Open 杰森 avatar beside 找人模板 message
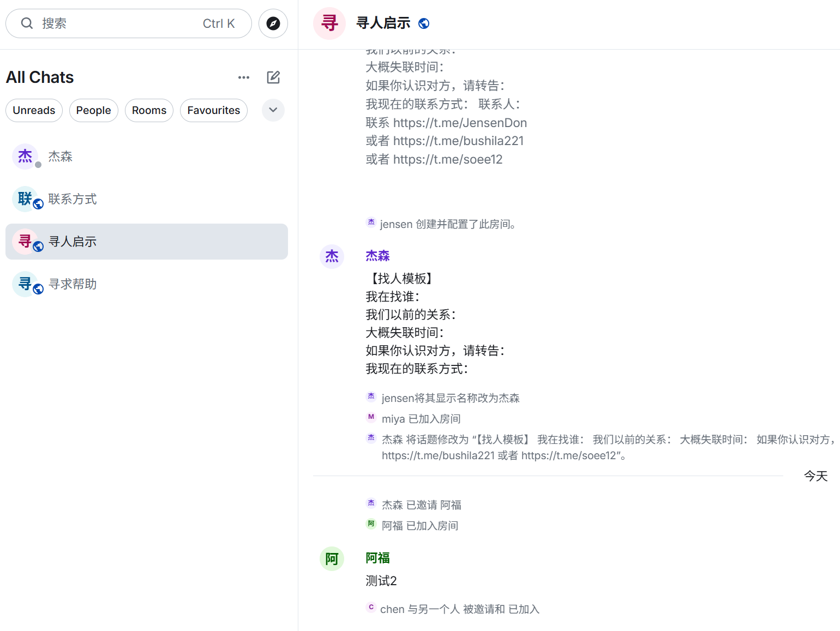This screenshot has height=631, width=840. click(x=332, y=256)
